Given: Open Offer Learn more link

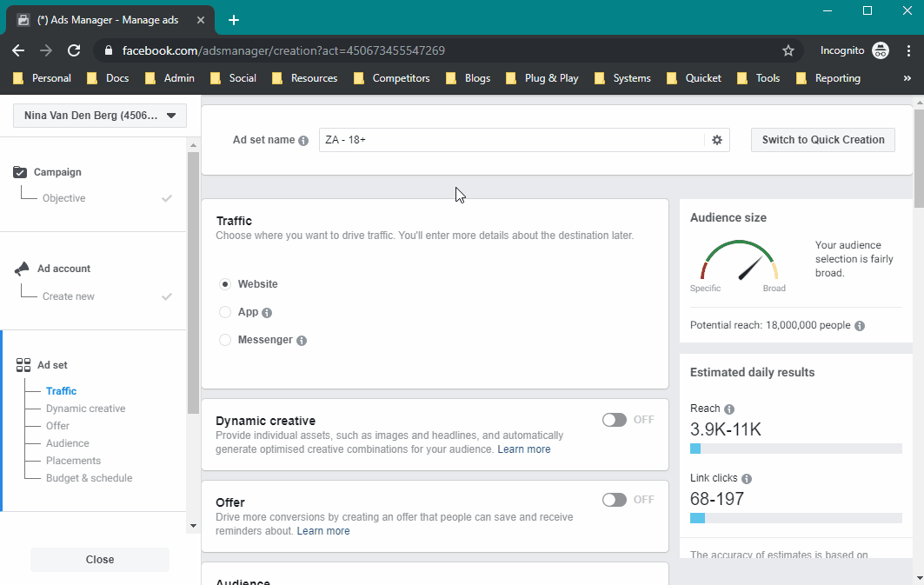Looking at the screenshot, I should 323,531.
